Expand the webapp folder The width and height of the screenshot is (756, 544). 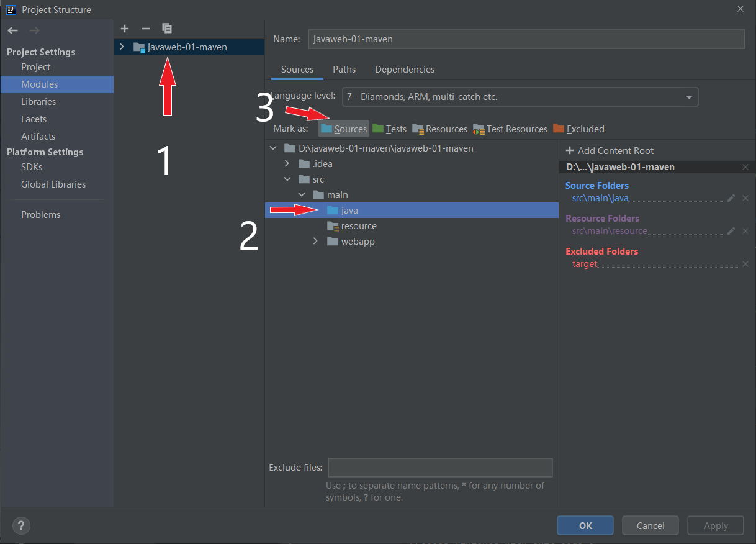pos(316,242)
